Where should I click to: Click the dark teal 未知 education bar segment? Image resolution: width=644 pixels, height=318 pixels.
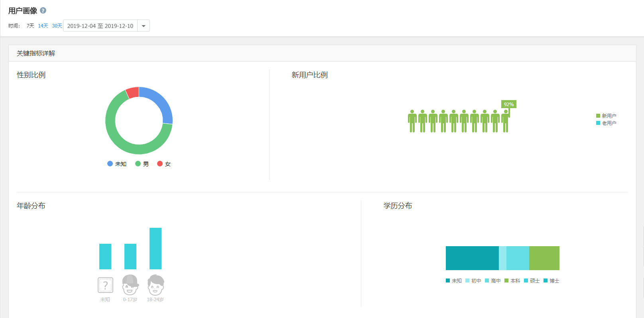click(472, 258)
